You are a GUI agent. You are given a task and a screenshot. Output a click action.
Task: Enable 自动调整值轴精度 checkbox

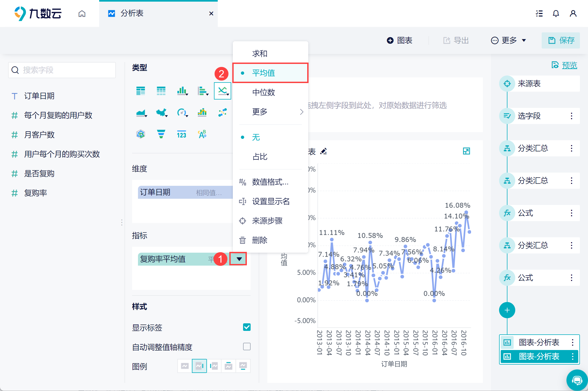[247, 347]
